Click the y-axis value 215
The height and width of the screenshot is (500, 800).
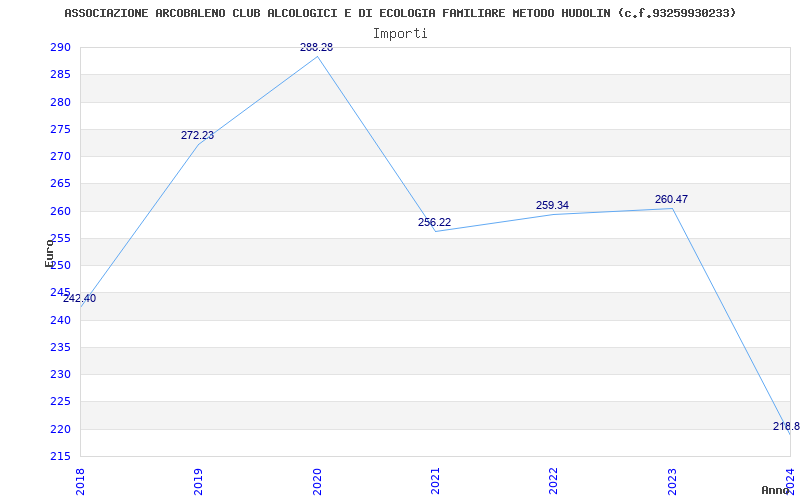click(x=60, y=457)
